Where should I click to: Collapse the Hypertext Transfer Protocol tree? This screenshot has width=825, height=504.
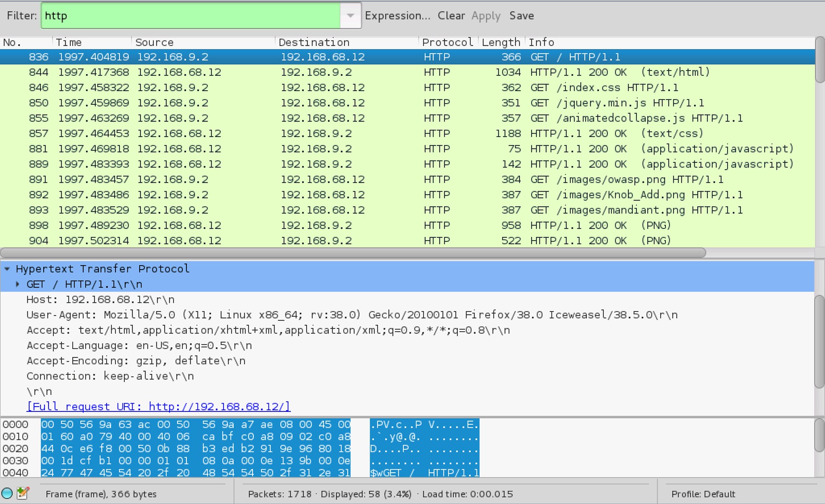click(x=7, y=269)
